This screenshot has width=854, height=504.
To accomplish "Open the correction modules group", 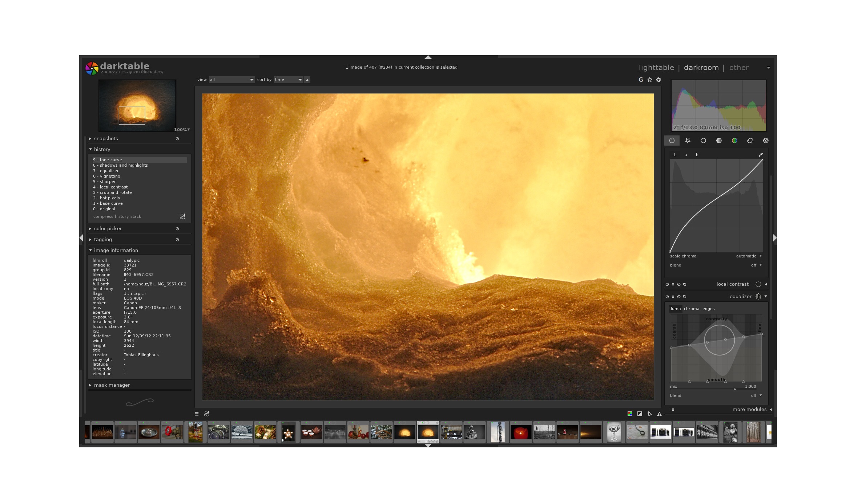I will (x=750, y=141).
